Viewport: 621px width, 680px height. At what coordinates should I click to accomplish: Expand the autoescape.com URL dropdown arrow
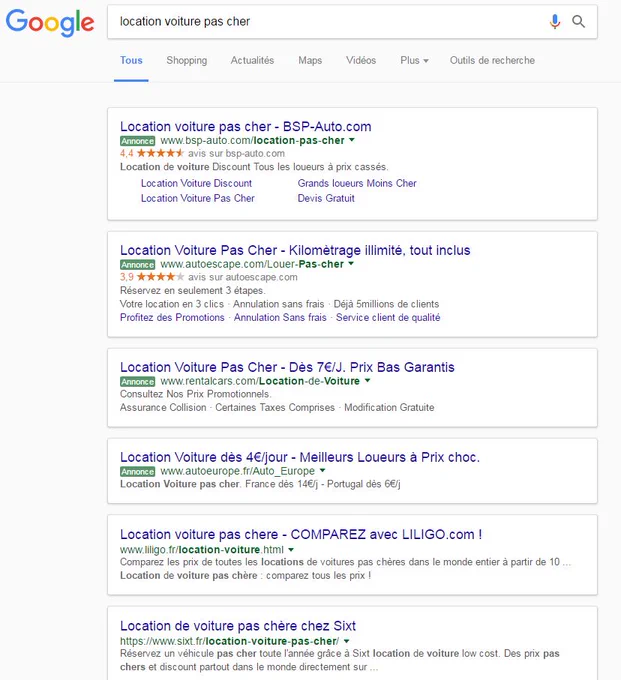[x=351, y=264]
